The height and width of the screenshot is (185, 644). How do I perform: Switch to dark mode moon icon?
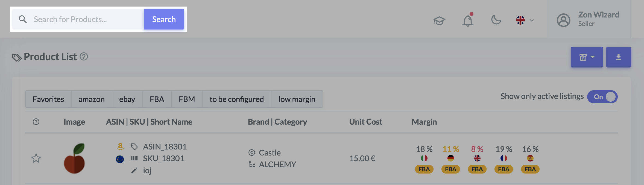point(496,20)
